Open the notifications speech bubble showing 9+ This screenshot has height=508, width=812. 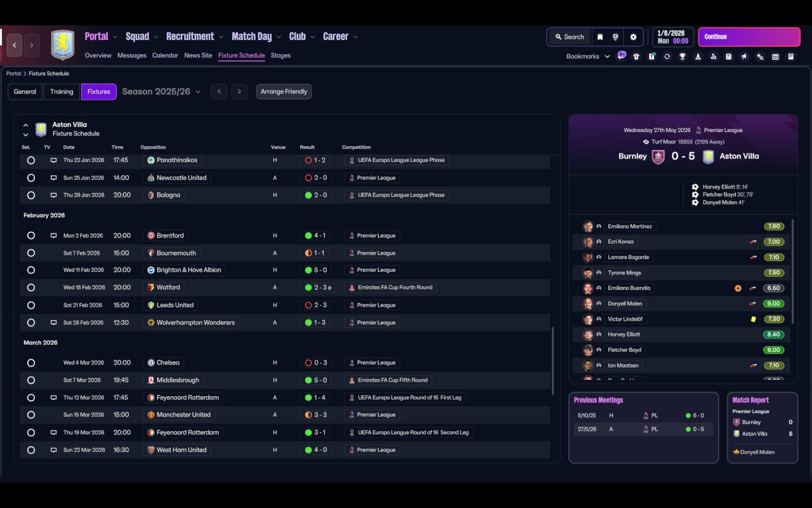coord(622,56)
